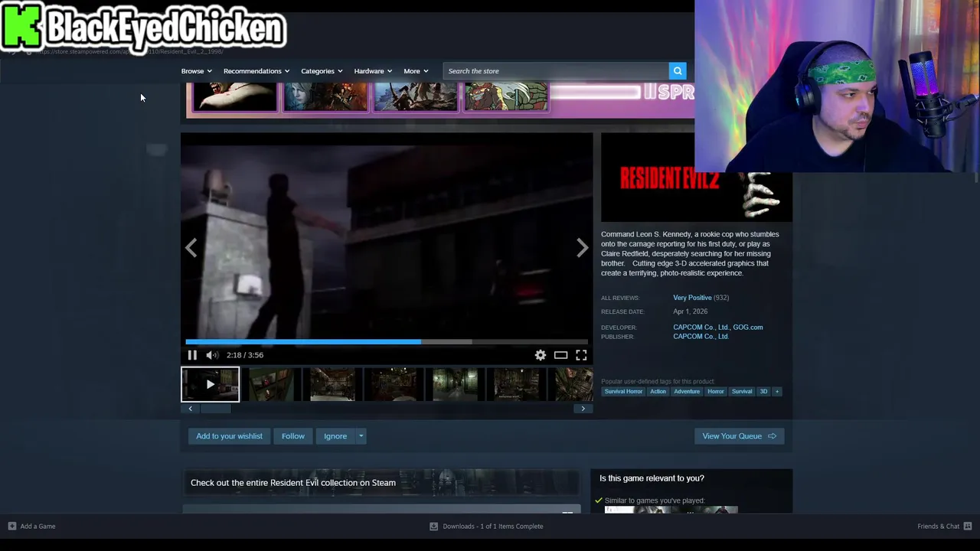980x551 pixels.
Task: Click the store search magnifier icon
Action: 678,71
